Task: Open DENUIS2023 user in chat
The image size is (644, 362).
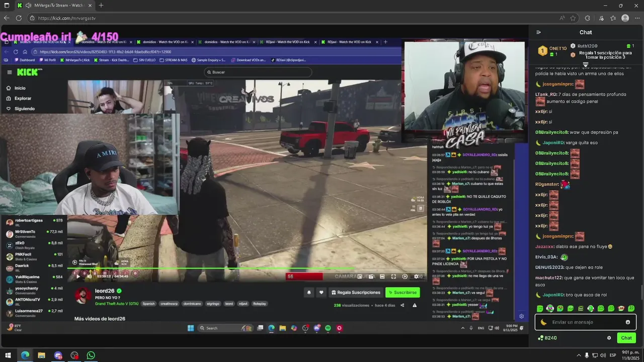Action: coord(549,267)
